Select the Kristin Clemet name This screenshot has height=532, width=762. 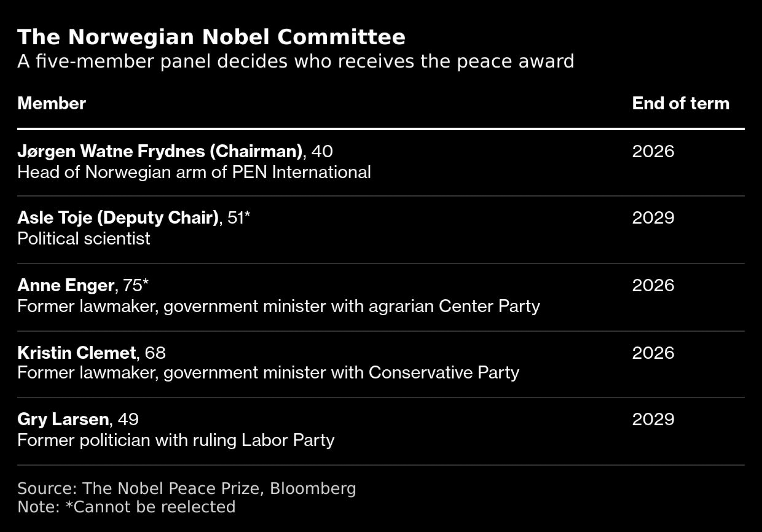[x=77, y=353]
